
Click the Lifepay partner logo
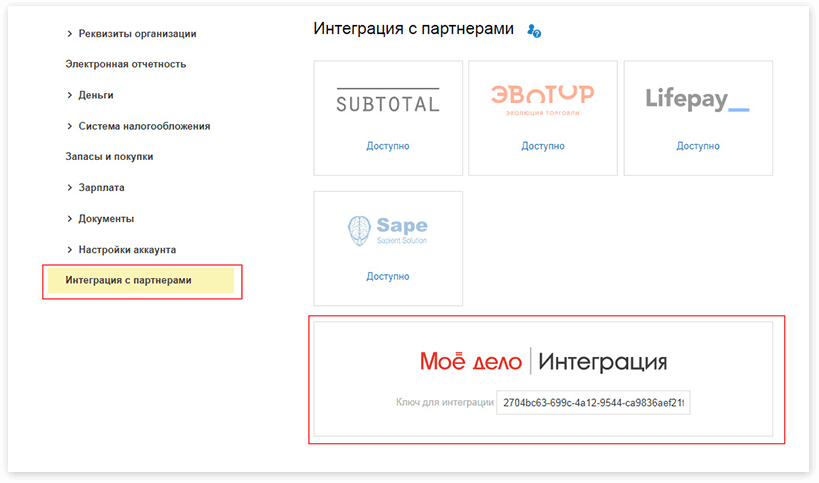tap(697, 100)
